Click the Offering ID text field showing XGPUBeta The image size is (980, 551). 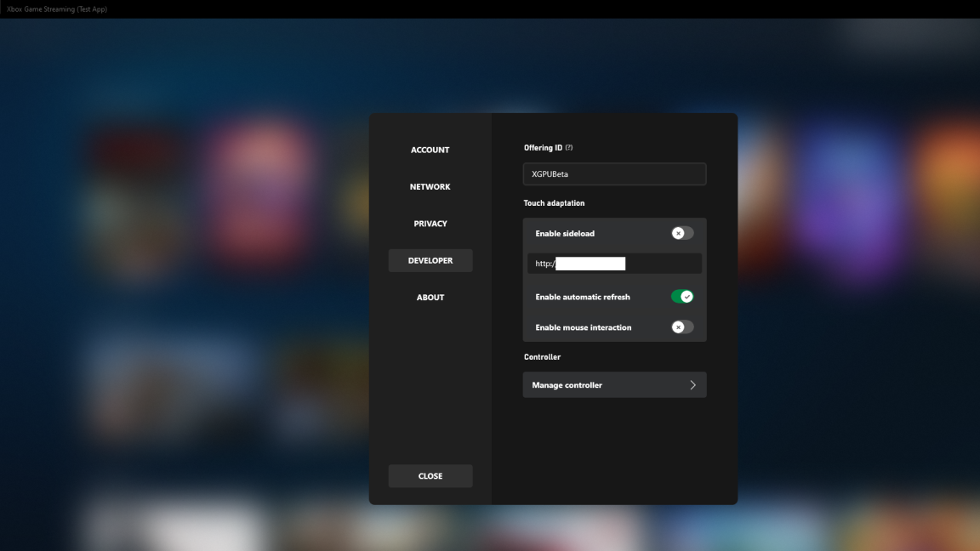614,173
